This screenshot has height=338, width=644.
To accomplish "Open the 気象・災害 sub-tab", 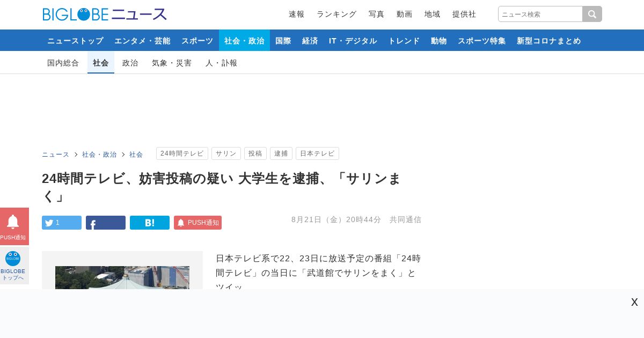I will pyautogui.click(x=172, y=63).
